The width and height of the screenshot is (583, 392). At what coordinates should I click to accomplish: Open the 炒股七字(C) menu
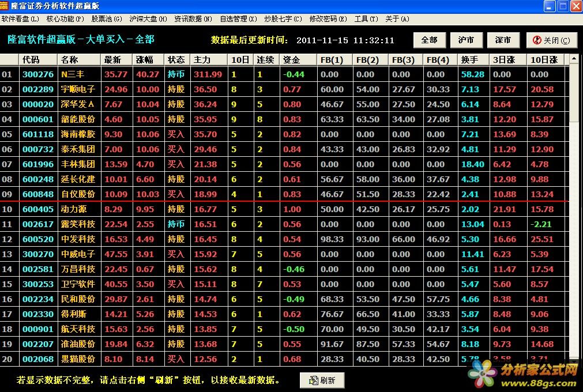tap(283, 19)
